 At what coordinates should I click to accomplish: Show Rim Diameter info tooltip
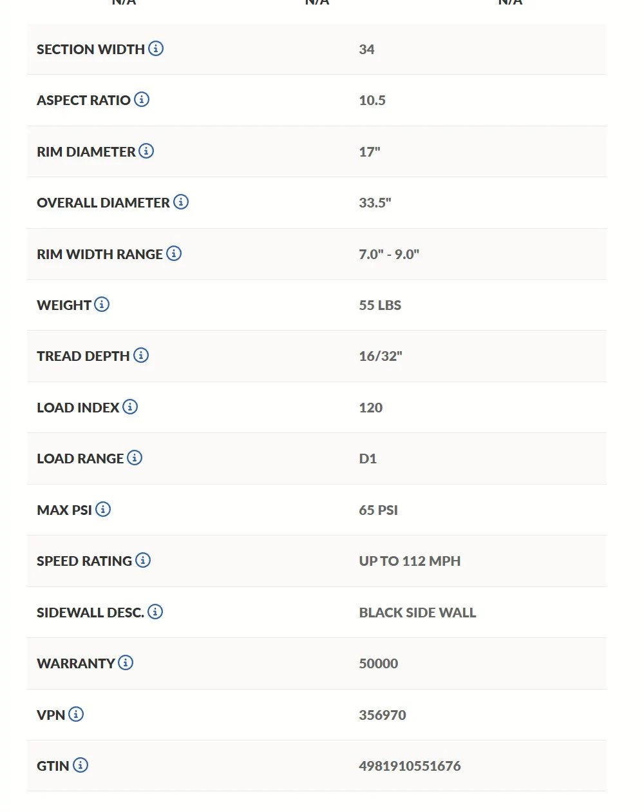click(146, 151)
